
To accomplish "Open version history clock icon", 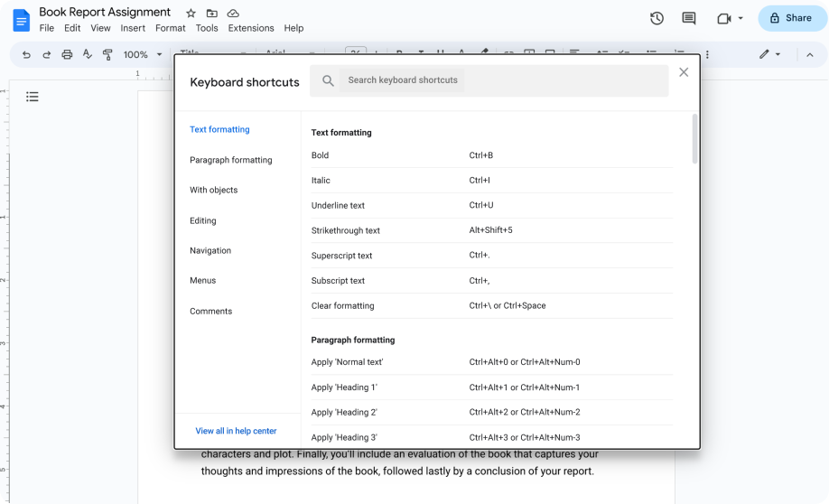I will coord(657,18).
